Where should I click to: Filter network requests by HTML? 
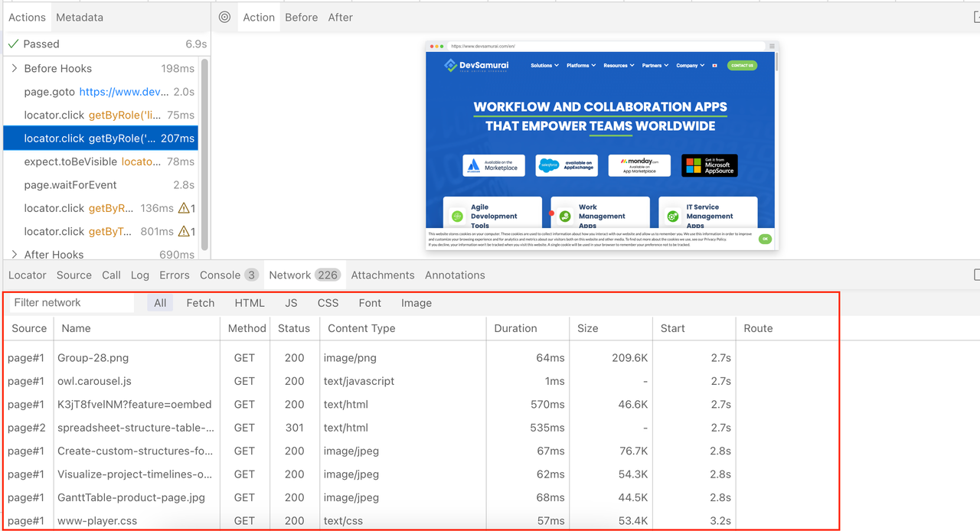pyautogui.click(x=250, y=303)
